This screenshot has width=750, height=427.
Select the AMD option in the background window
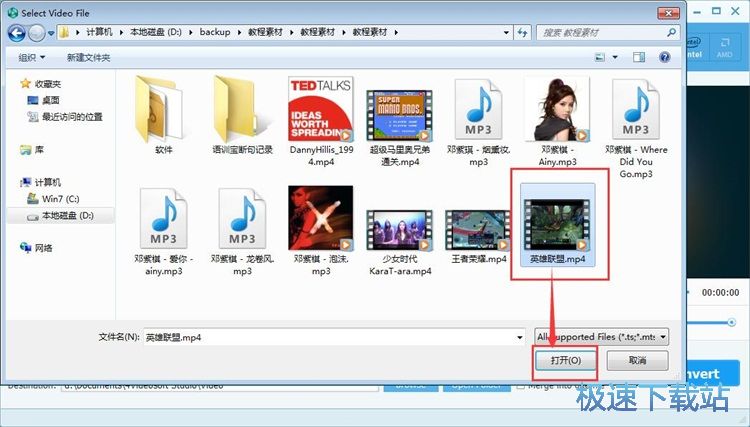tap(724, 48)
